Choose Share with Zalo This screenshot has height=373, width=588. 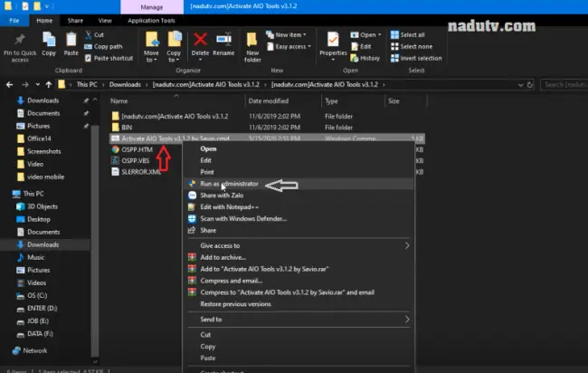point(299,196)
